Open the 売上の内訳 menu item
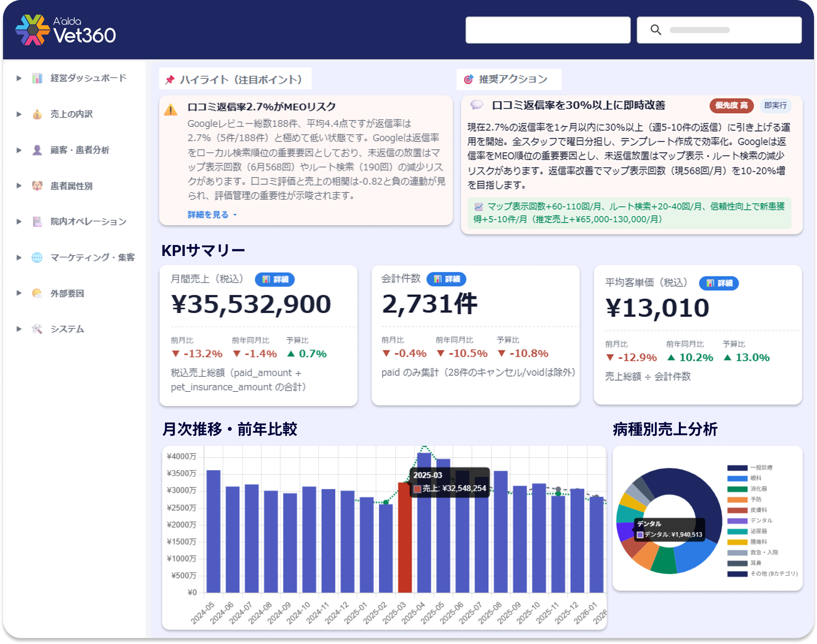Screen dimensions: 817x644 tap(71, 114)
